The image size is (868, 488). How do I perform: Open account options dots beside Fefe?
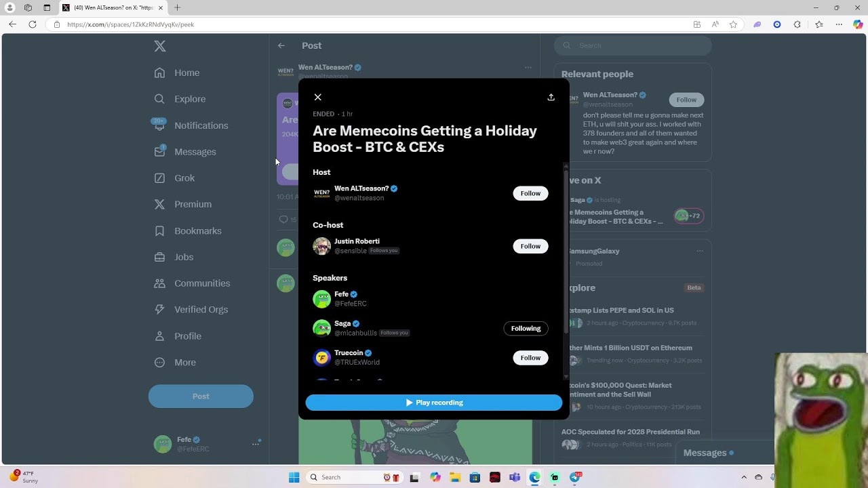click(256, 444)
